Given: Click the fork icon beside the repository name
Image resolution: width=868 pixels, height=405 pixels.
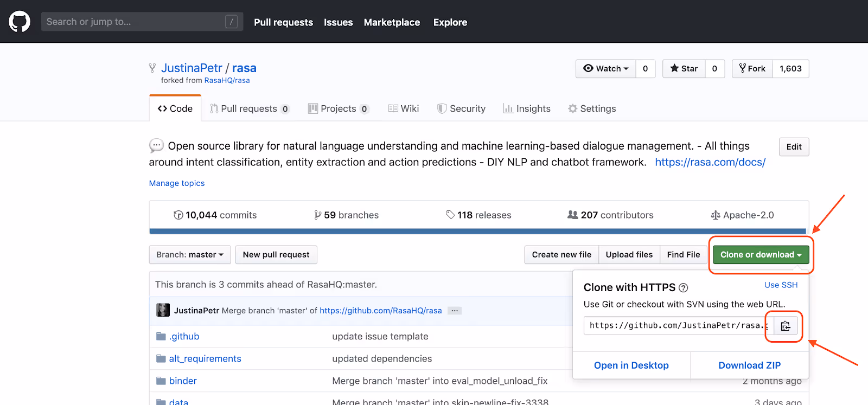Looking at the screenshot, I should (152, 68).
